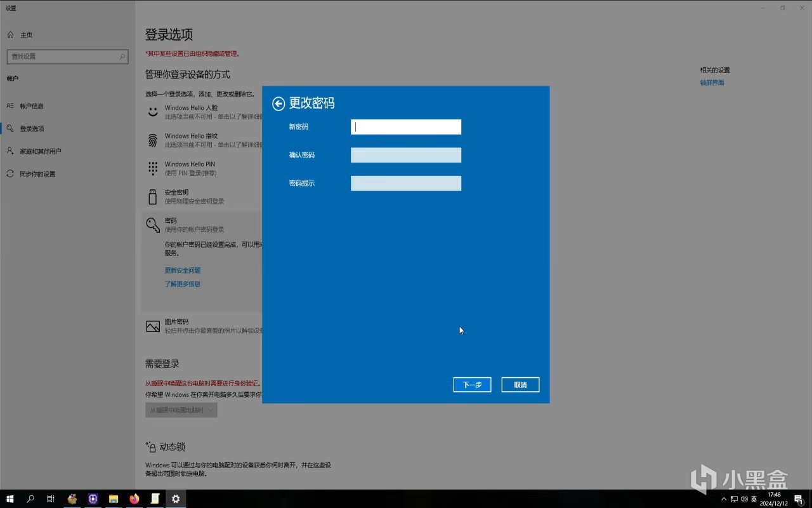Open the network tray icon
Screen dimensions: 812x508
click(734, 499)
